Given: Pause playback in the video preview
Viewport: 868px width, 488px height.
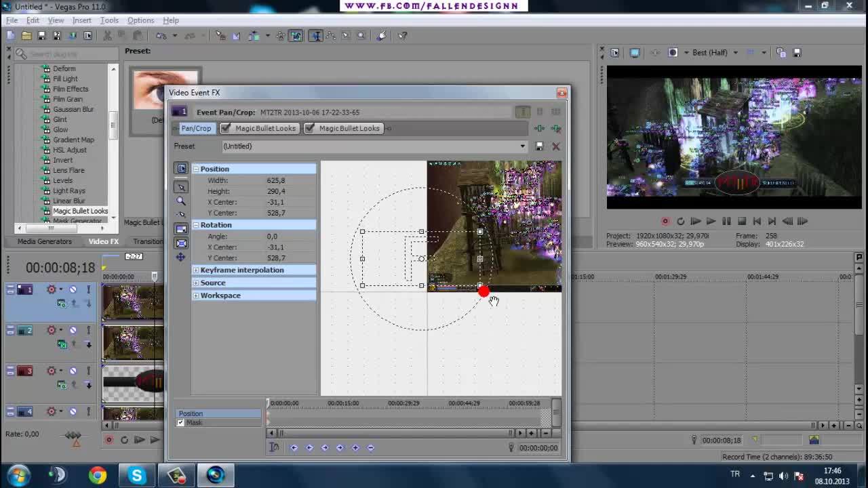Looking at the screenshot, I should 726,221.
